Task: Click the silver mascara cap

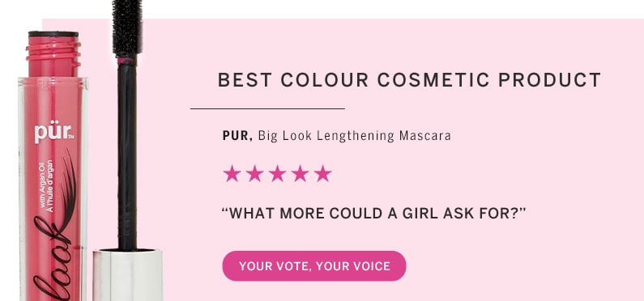Action: tap(127, 275)
